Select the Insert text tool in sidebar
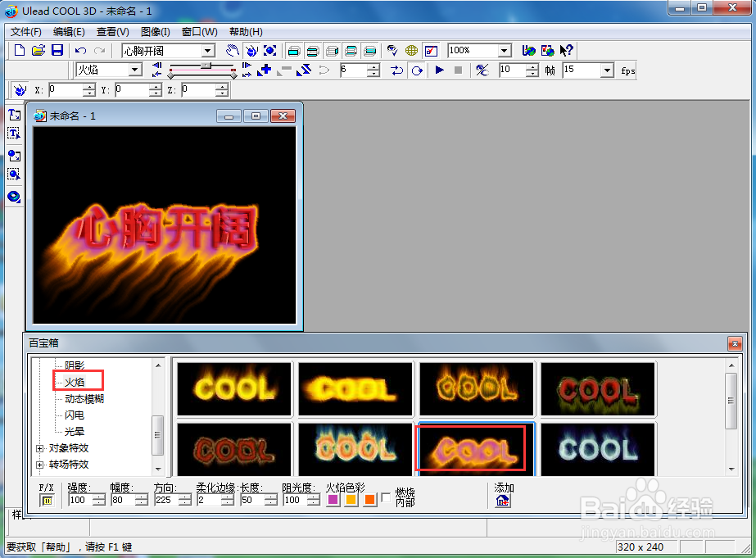This screenshot has width=756, height=558. pos(14,115)
